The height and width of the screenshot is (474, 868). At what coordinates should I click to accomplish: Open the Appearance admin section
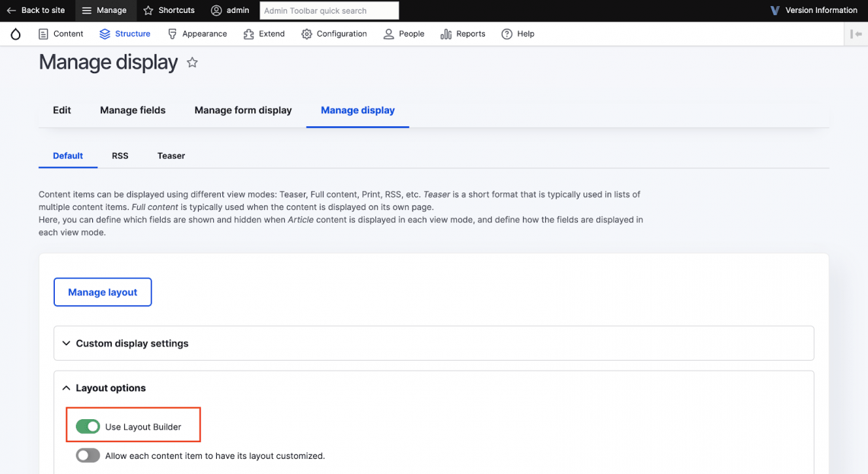(197, 34)
